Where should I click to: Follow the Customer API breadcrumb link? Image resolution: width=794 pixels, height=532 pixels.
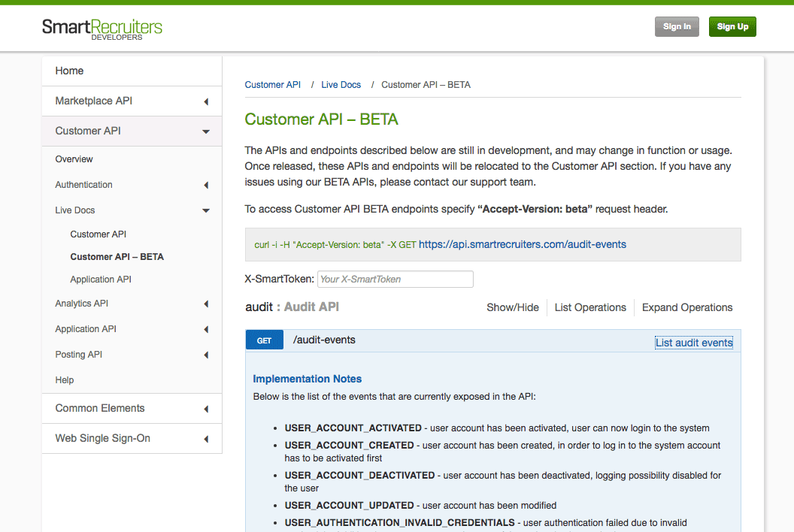272,85
